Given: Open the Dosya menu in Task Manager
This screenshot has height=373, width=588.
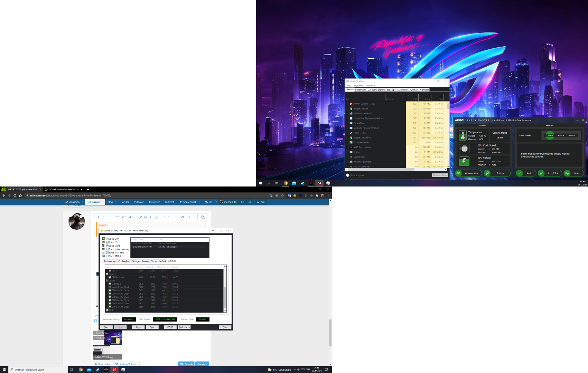Looking at the screenshot, I should coord(348,86).
